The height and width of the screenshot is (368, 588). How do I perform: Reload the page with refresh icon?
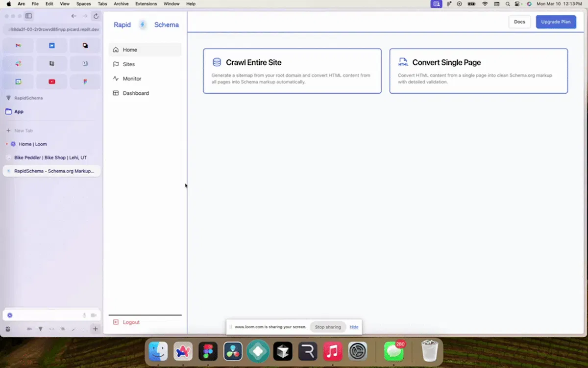[96, 16]
